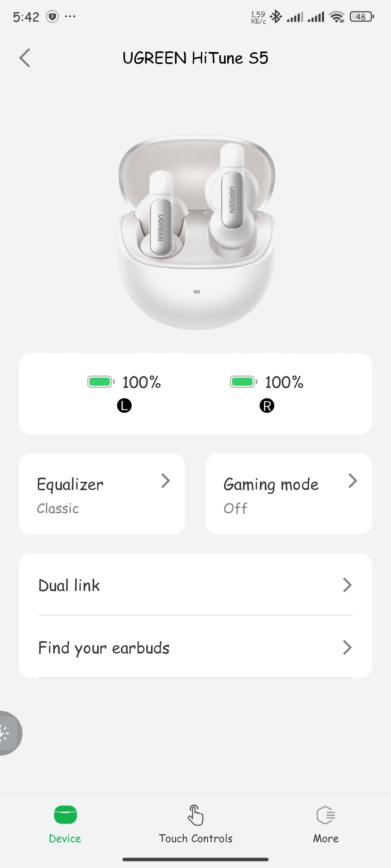Expand Equalizer settings via chevron
Screen dimensions: 391x868
[165, 480]
